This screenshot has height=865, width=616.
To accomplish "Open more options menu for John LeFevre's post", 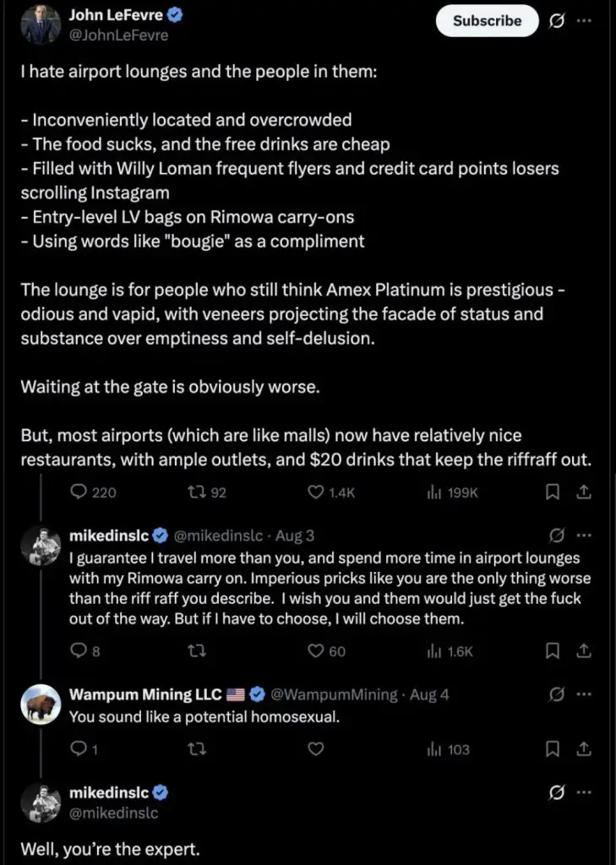I will (584, 21).
